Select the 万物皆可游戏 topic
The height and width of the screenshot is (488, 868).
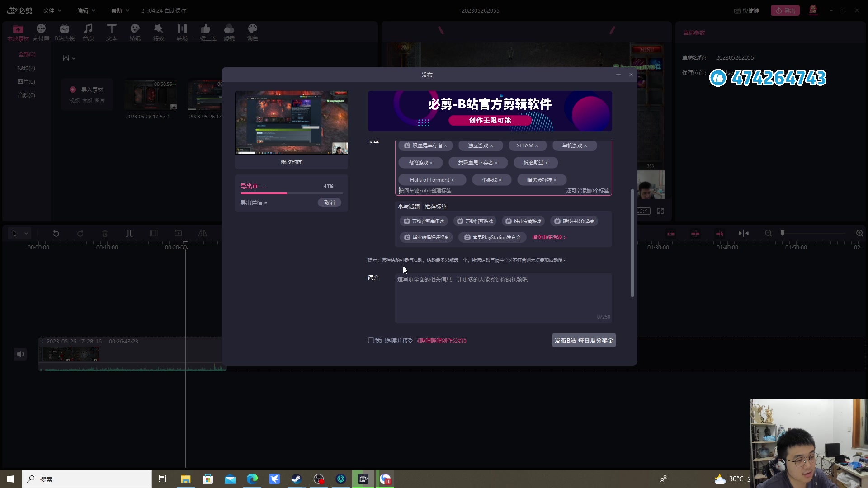475,221
